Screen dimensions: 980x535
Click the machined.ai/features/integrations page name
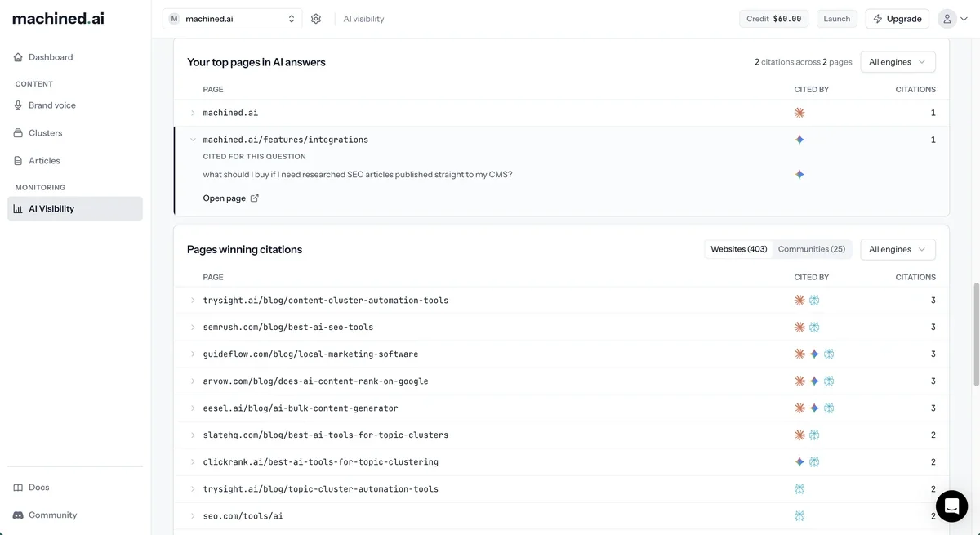pyautogui.click(x=285, y=140)
